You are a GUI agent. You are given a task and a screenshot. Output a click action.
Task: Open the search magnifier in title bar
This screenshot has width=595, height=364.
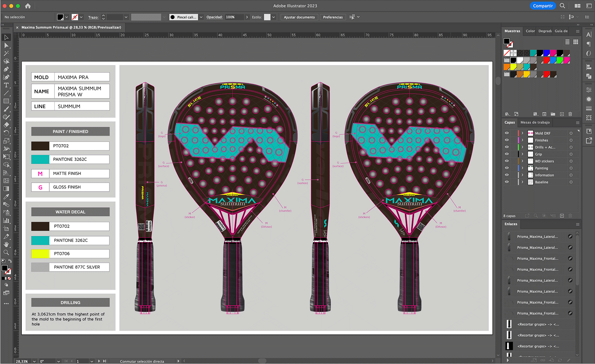tap(562, 6)
